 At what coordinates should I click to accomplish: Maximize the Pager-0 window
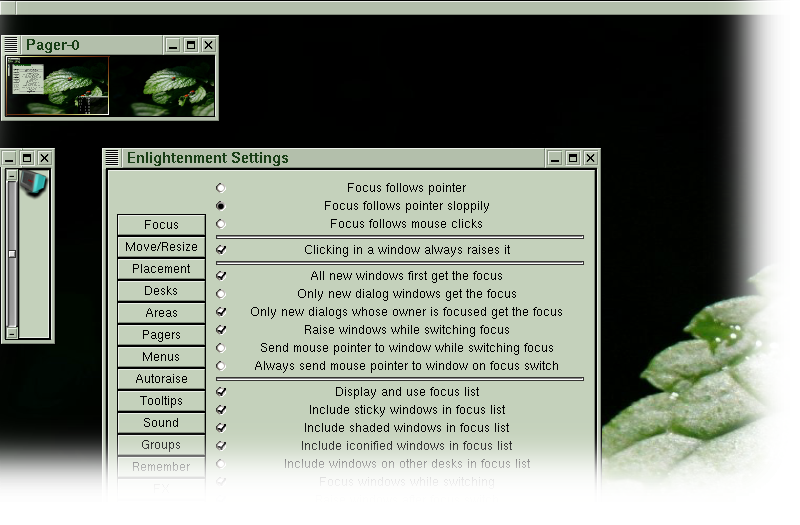191,45
